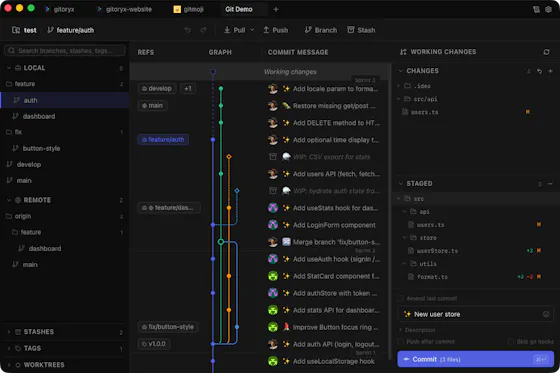
Task: Click the Working changes dotted node in the graph
Action: click(x=213, y=71)
